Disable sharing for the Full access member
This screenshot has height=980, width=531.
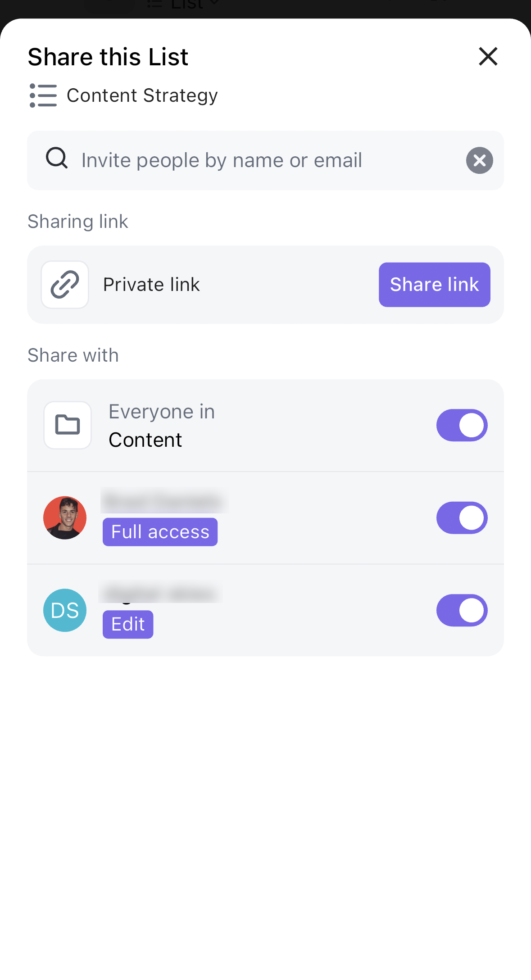point(462,518)
